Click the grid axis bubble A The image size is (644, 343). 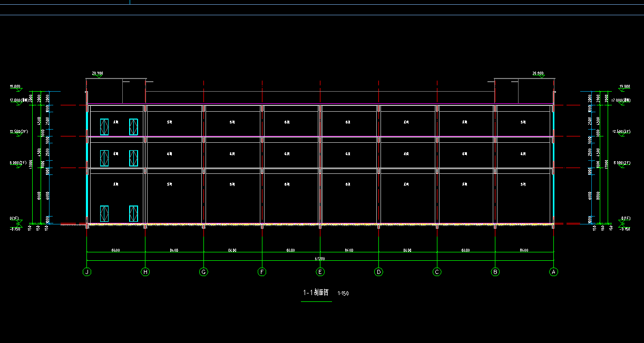click(553, 272)
